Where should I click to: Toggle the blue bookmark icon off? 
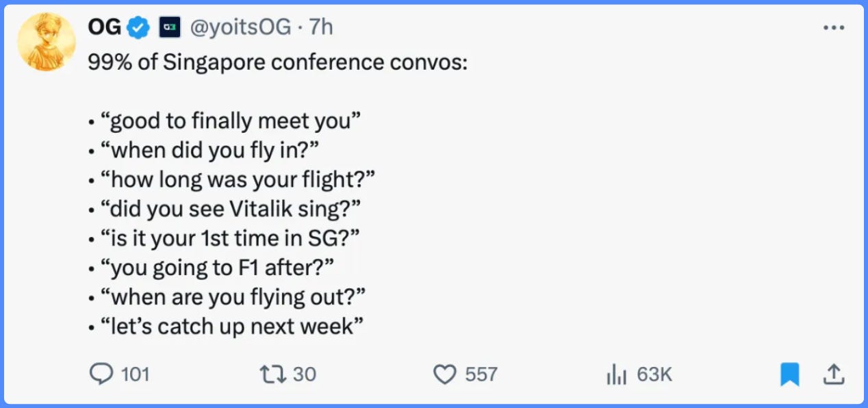coord(790,374)
